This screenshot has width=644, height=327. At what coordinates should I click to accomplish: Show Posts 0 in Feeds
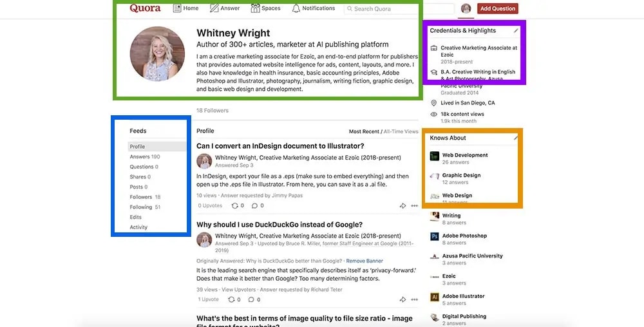pyautogui.click(x=138, y=187)
